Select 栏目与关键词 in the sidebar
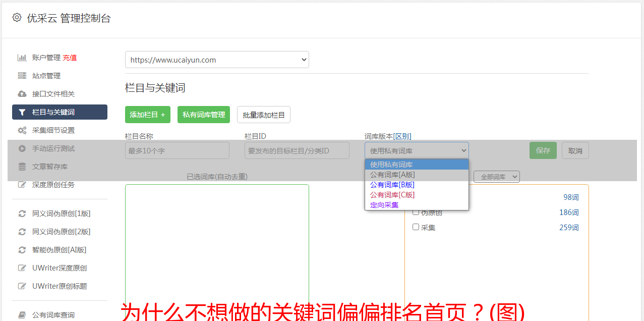This screenshot has width=644, height=321. (60, 112)
